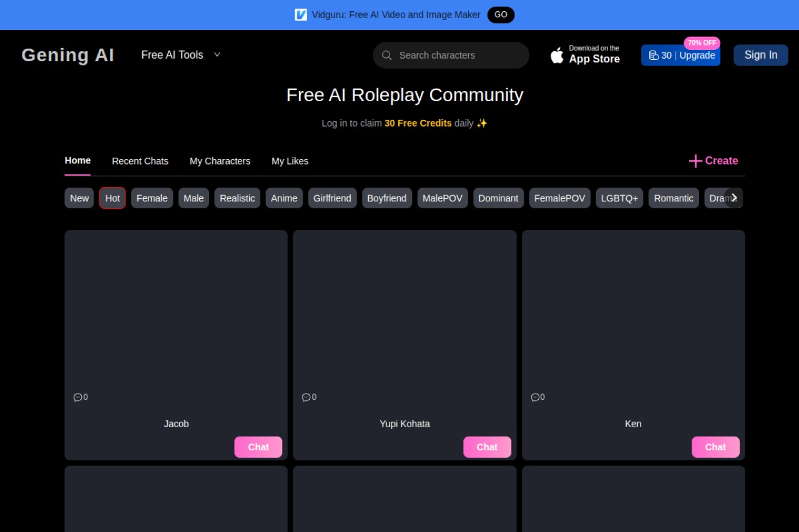799x532 pixels.
Task: Switch to Recent Chats tab
Action: pos(140,161)
